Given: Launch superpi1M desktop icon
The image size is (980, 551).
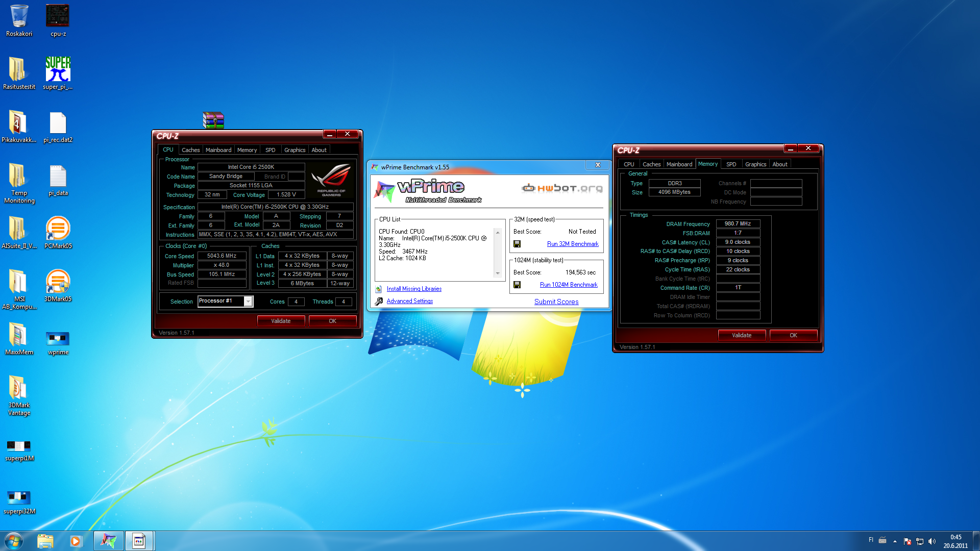Looking at the screenshot, I should point(19,450).
